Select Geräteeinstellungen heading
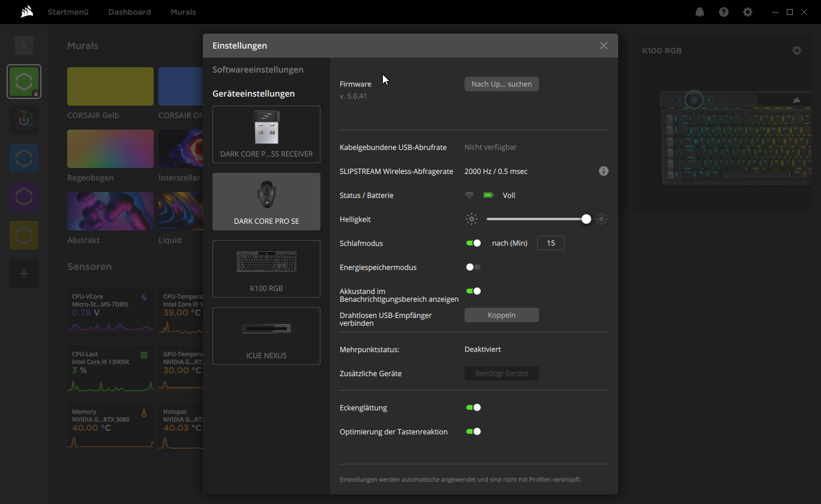Screen dimensions: 821x504 pyautogui.click(x=254, y=94)
